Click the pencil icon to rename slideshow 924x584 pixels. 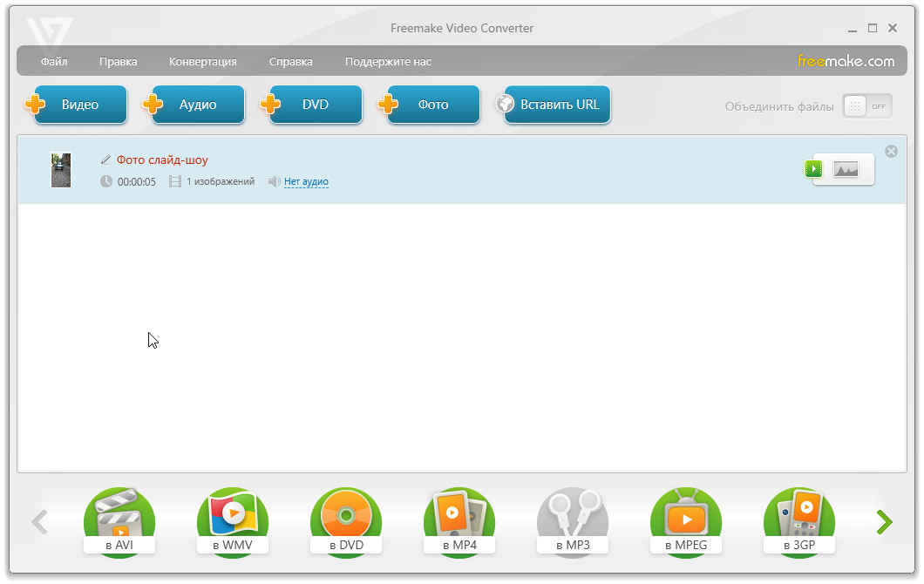point(105,160)
